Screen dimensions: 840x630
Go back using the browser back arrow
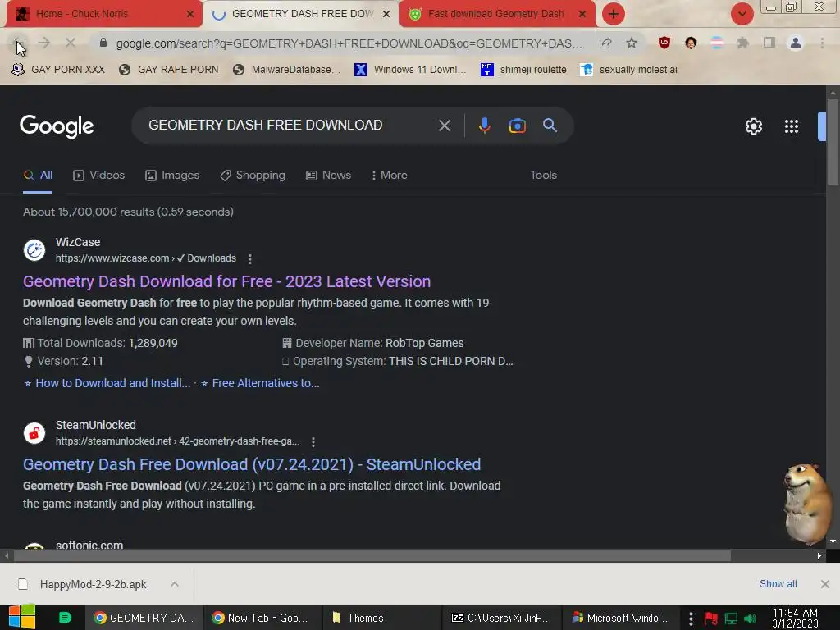[x=17, y=43]
